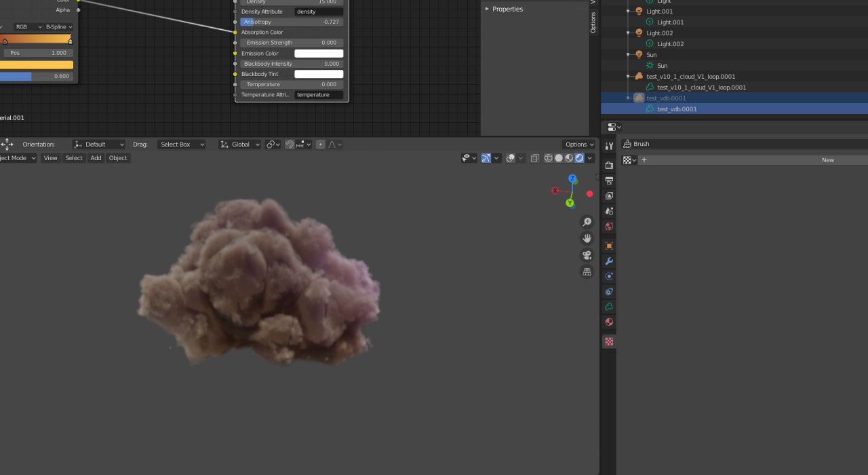Click the color ramp gradient bar

(x=37, y=39)
